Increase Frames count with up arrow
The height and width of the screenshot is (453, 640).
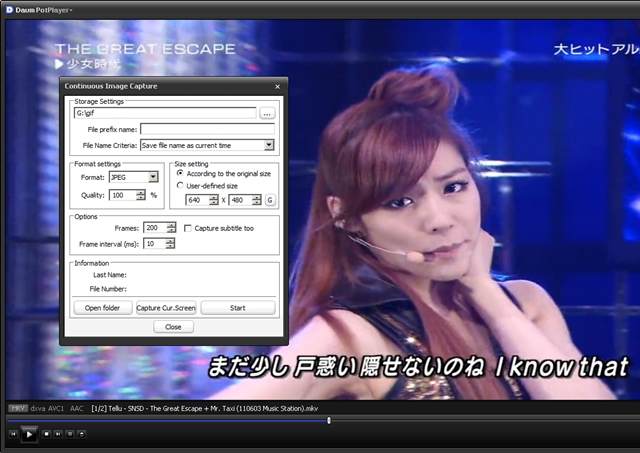[171, 225]
